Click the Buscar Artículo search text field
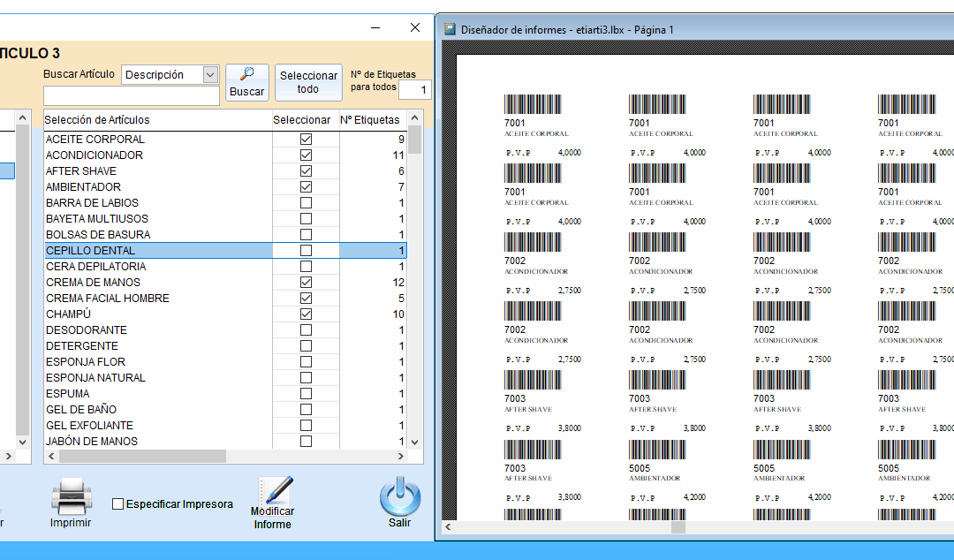The image size is (954, 560). [x=132, y=95]
